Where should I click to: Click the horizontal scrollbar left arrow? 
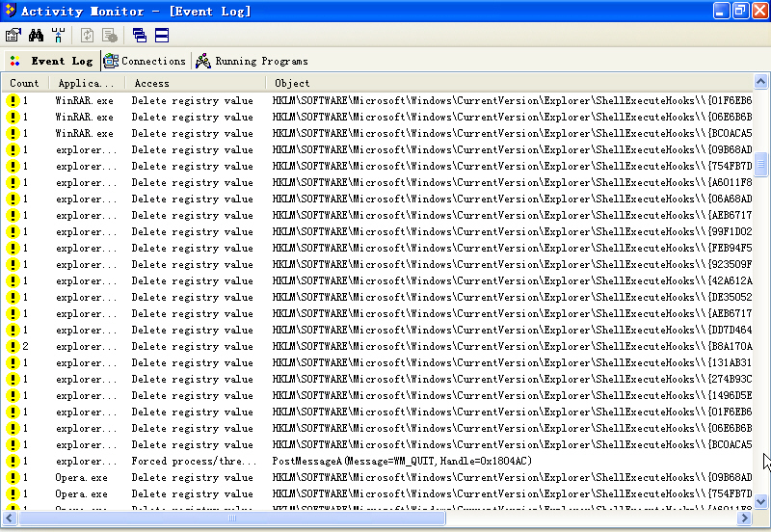point(10,518)
